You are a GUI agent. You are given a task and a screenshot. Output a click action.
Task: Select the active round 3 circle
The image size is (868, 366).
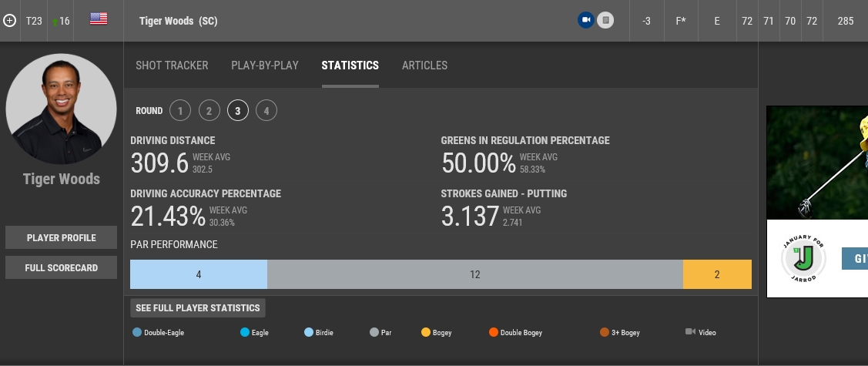(237, 111)
